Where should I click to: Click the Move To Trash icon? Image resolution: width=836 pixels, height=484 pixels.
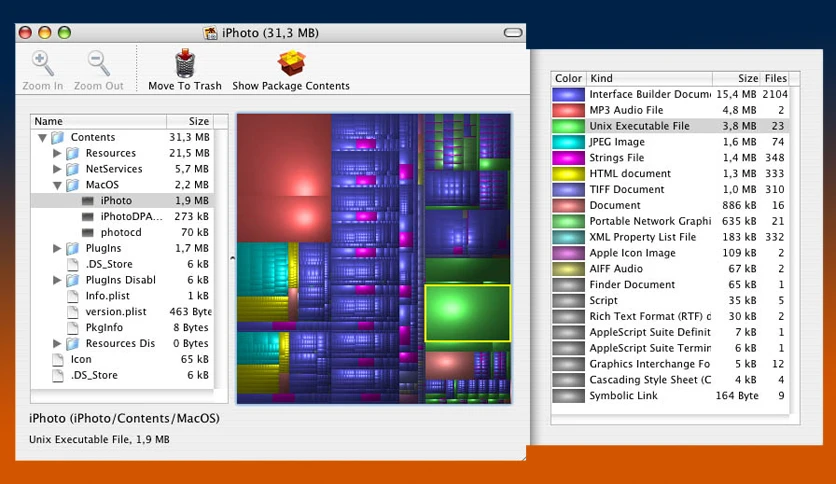point(184,63)
